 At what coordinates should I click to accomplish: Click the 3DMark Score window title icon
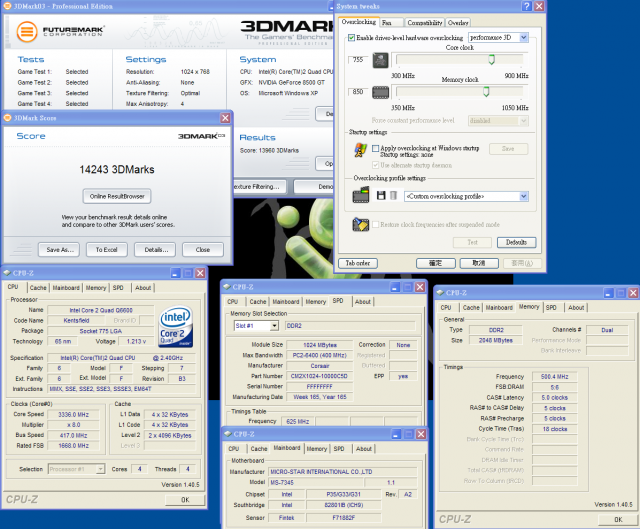click(x=7, y=118)
